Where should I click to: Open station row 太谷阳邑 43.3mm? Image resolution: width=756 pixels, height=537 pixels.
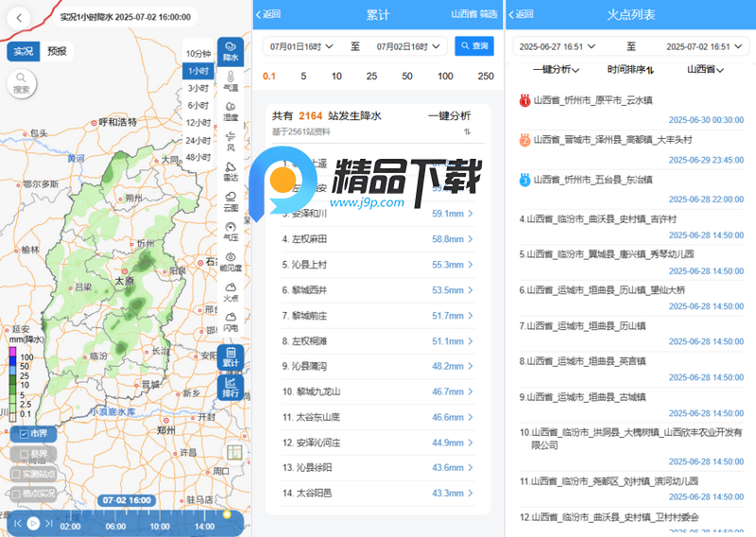379,494
